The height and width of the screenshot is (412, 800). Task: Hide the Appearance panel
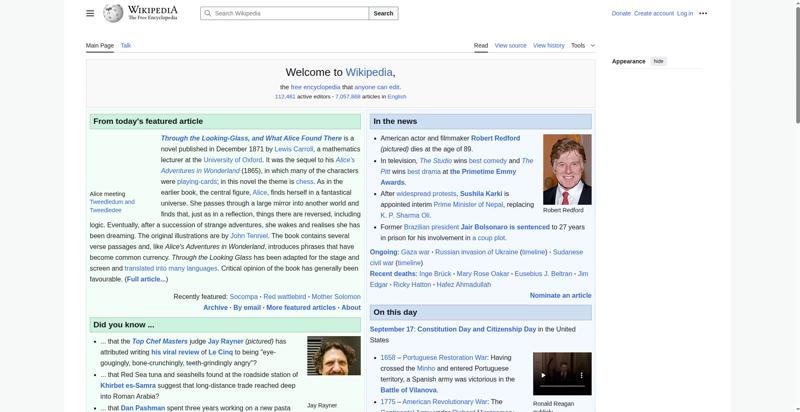tap(659, 61)
